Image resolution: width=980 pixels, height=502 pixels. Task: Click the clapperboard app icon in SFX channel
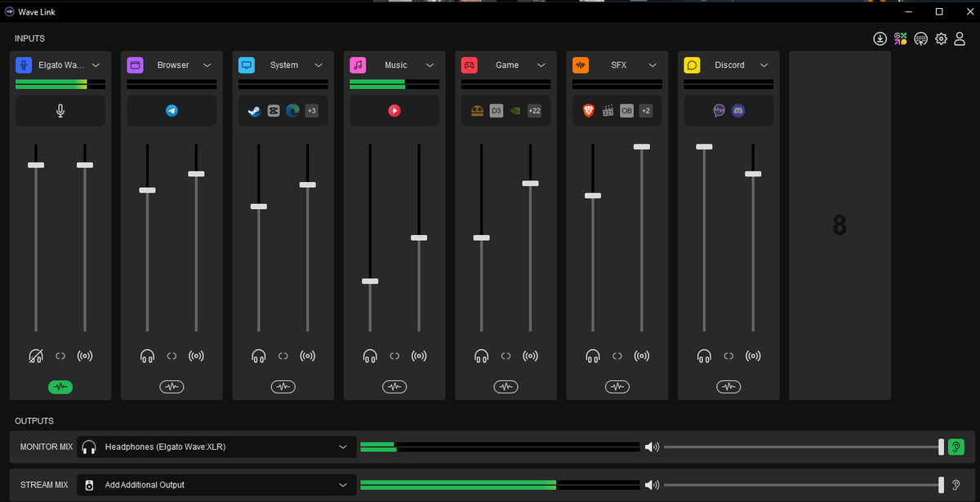tap(608, 110)
